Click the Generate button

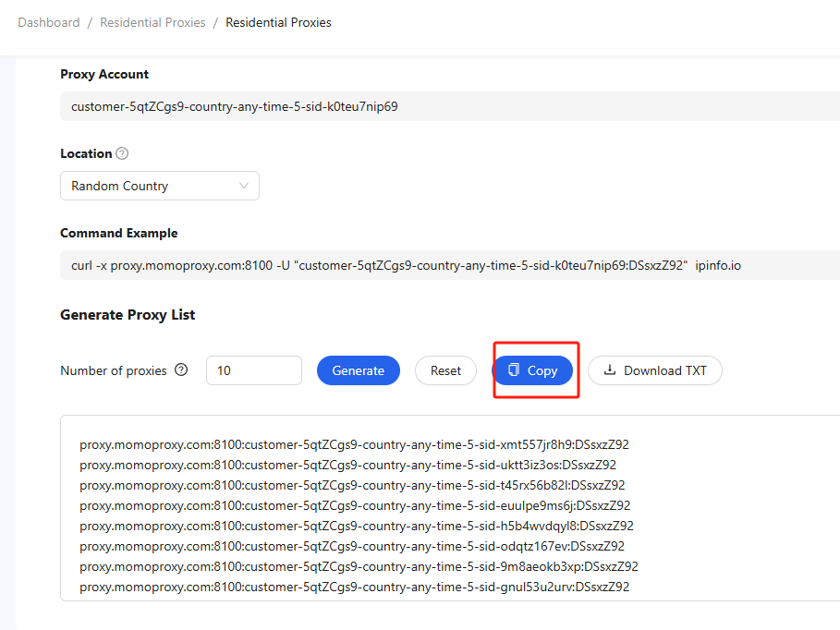[x=359, y=370]
